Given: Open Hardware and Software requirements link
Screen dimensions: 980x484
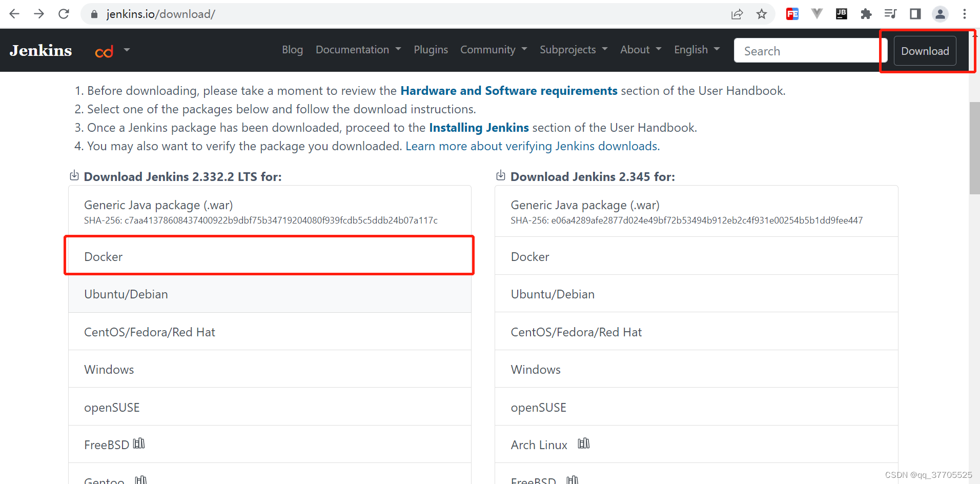Looking at the screenshot, I should coord(509,91).
